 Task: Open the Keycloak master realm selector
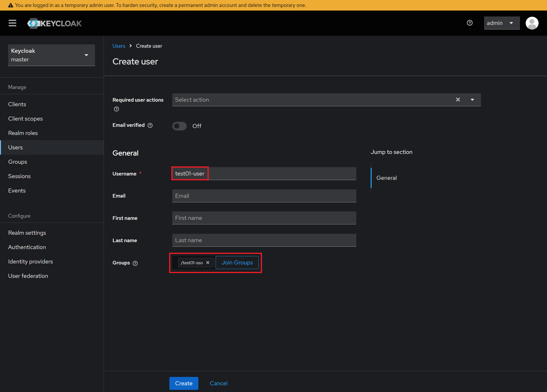click(x=51, y=55)
